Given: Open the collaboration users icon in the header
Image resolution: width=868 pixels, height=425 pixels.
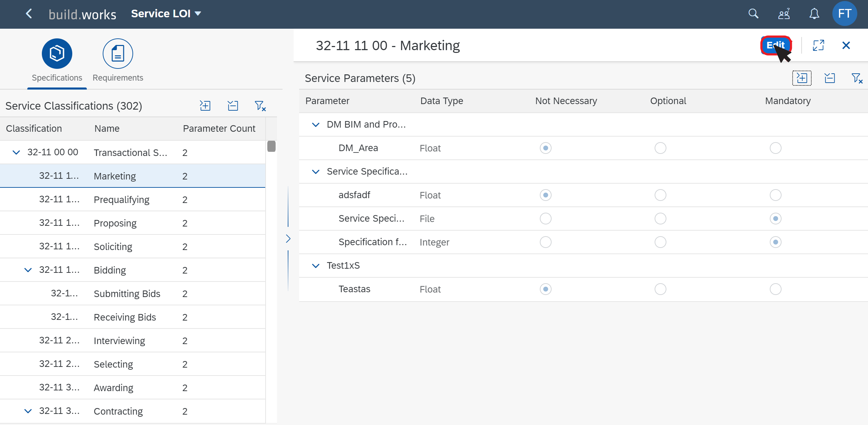Looking at the screenshot, I should (784, 14).
